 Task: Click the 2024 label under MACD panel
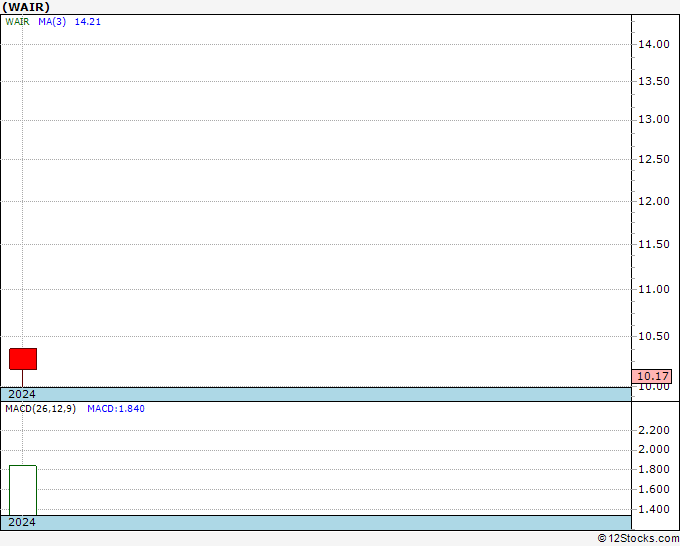[x=22, y=522]
